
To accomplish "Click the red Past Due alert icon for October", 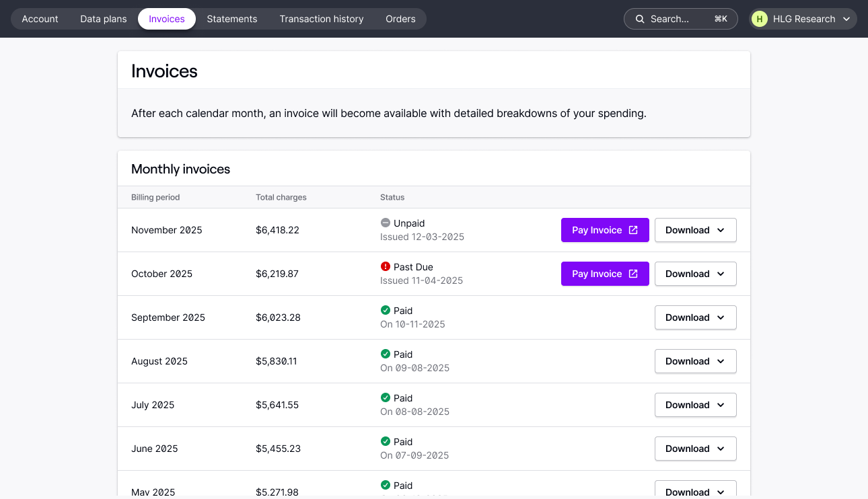I will [386, 266].
